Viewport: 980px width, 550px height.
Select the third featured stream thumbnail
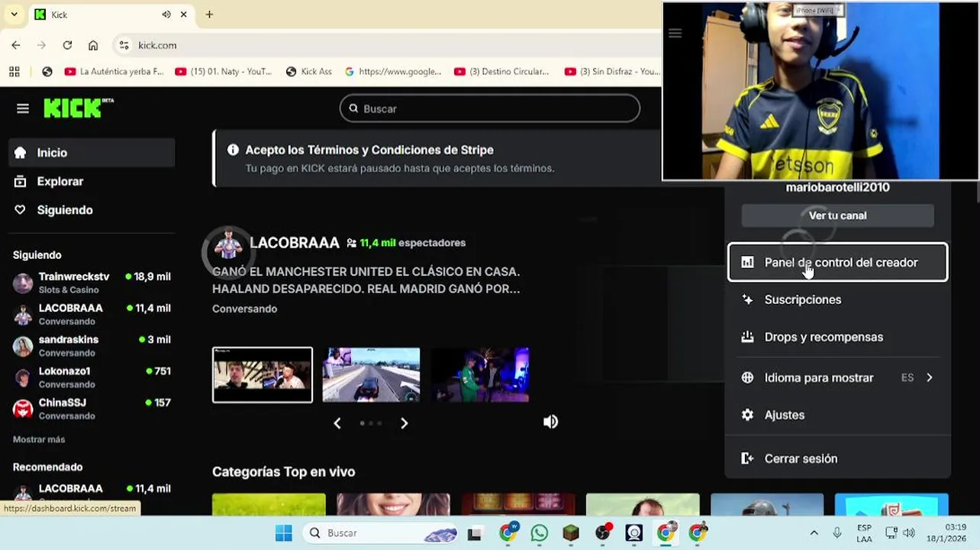point(480,374)
